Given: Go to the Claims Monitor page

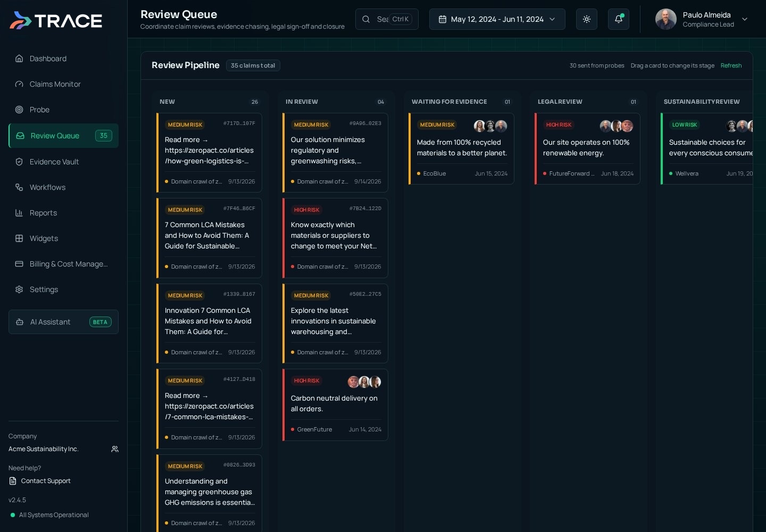Looking at the screenshot, I should click(63, 84).
